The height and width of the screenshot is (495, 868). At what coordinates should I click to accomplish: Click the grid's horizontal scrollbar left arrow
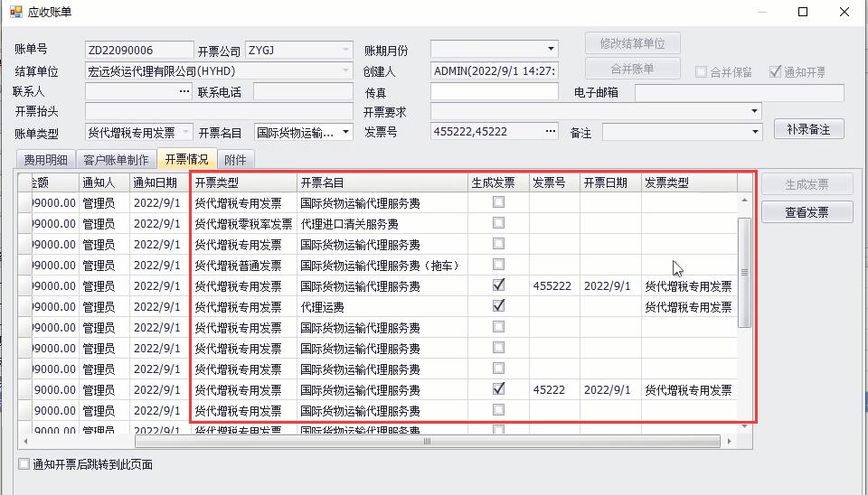(24, 442)
